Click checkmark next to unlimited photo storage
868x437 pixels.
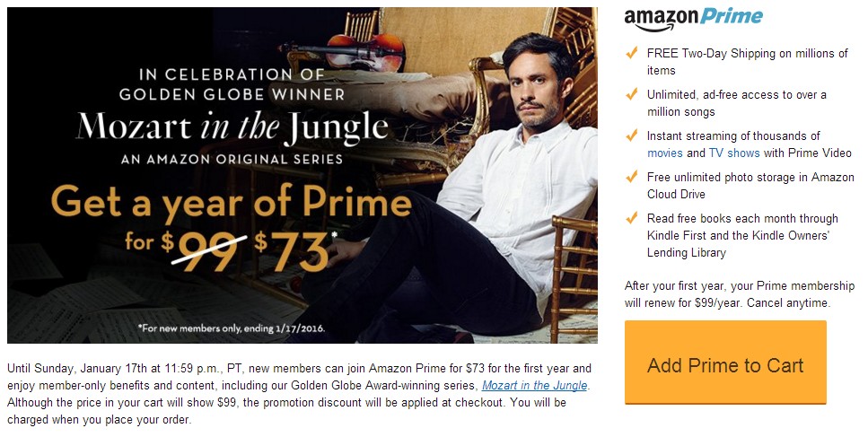[x=632, y=177]
